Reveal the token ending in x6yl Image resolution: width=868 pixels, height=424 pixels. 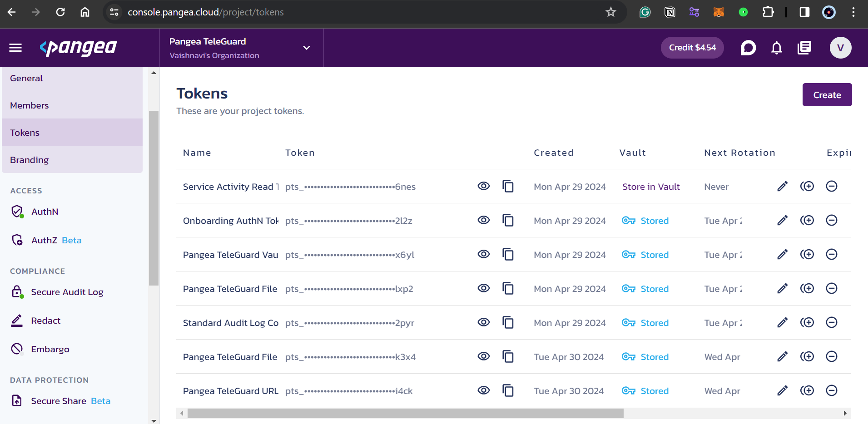coord(484,254)
